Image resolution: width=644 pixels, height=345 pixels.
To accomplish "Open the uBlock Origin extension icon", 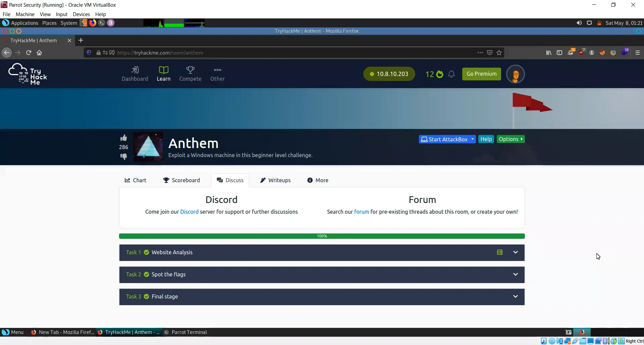I will pyautogui.click(x=581, y=53).
